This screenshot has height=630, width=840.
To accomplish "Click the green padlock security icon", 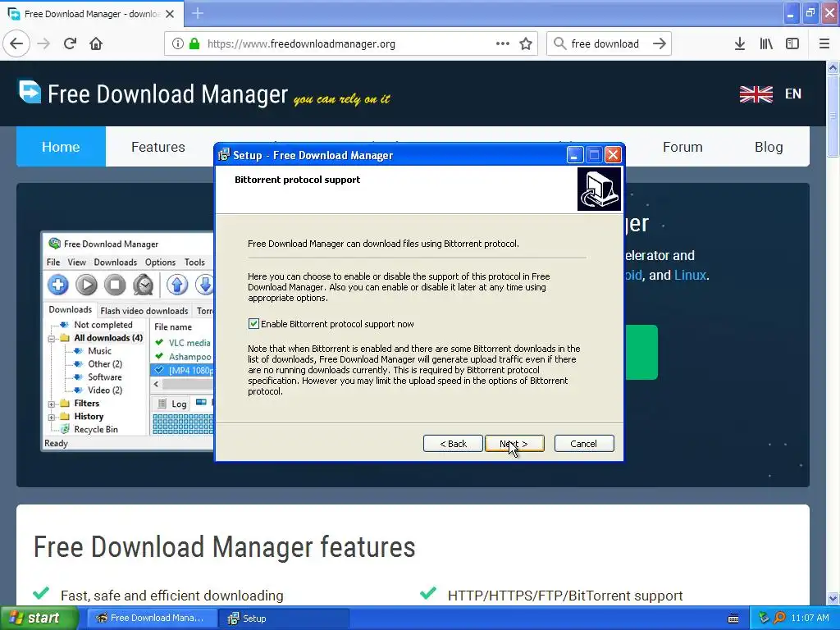I will point(194,43).
